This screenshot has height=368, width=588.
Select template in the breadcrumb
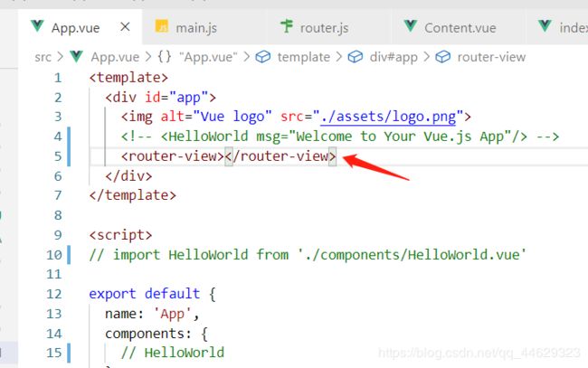click(x=304, y=57)
